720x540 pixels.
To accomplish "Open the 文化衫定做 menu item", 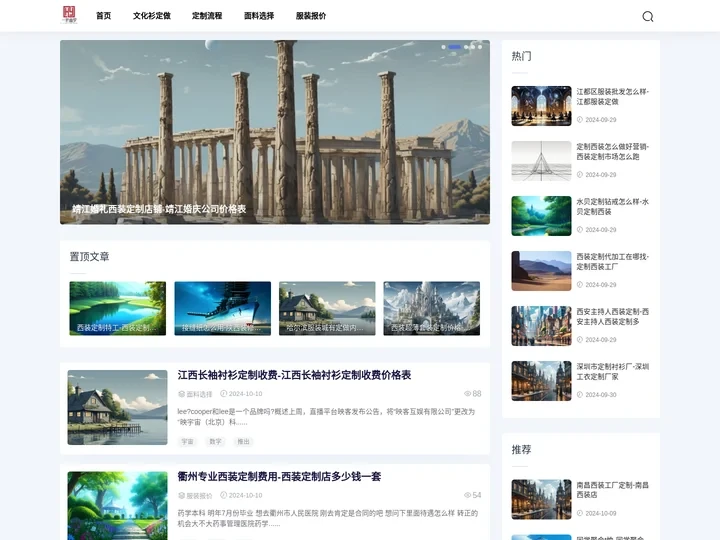I will click(152, 16).
